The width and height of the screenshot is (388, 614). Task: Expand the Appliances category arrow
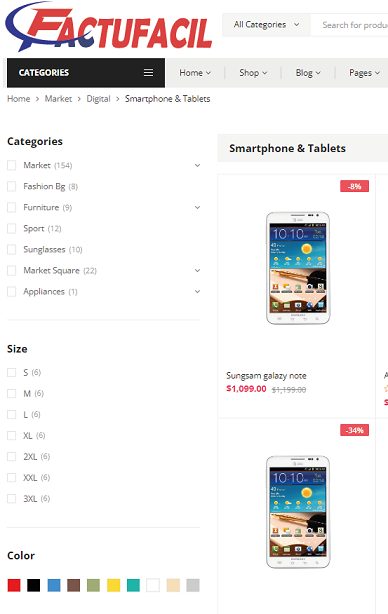click(197, 292)
